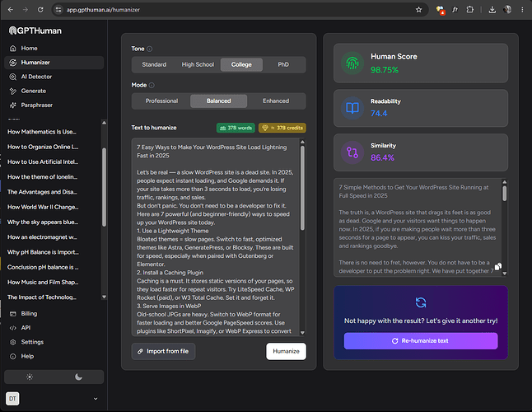Open history item 'Why the sky appears blue...'
The height and width of the screenshot is (412, 532).
43,222
